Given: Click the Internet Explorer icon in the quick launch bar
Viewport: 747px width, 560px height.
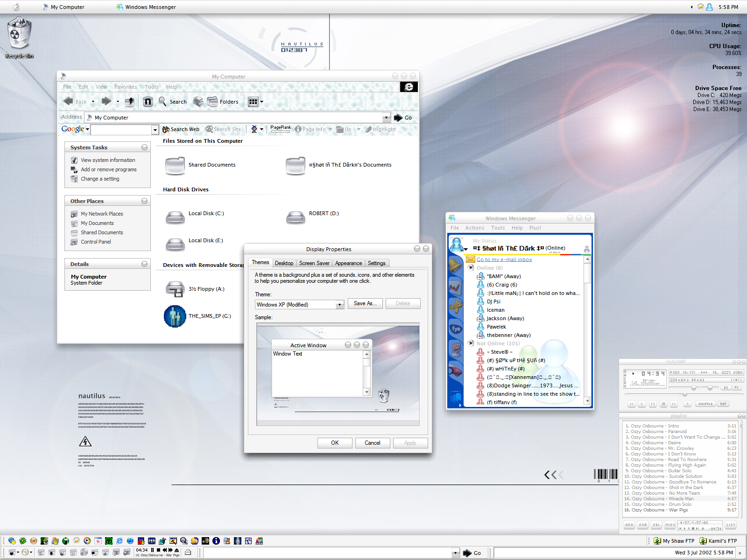Looking at the screenshot, I should pos(120,541).
